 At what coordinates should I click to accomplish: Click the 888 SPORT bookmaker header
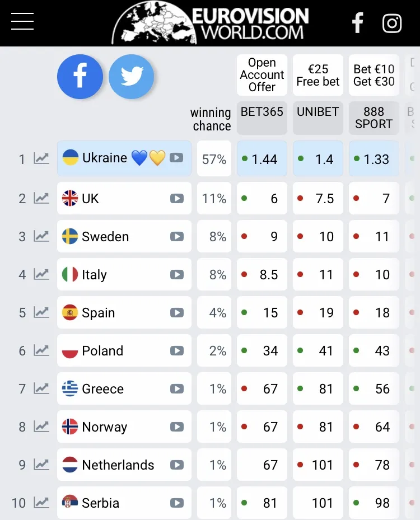tap(374, 118)
